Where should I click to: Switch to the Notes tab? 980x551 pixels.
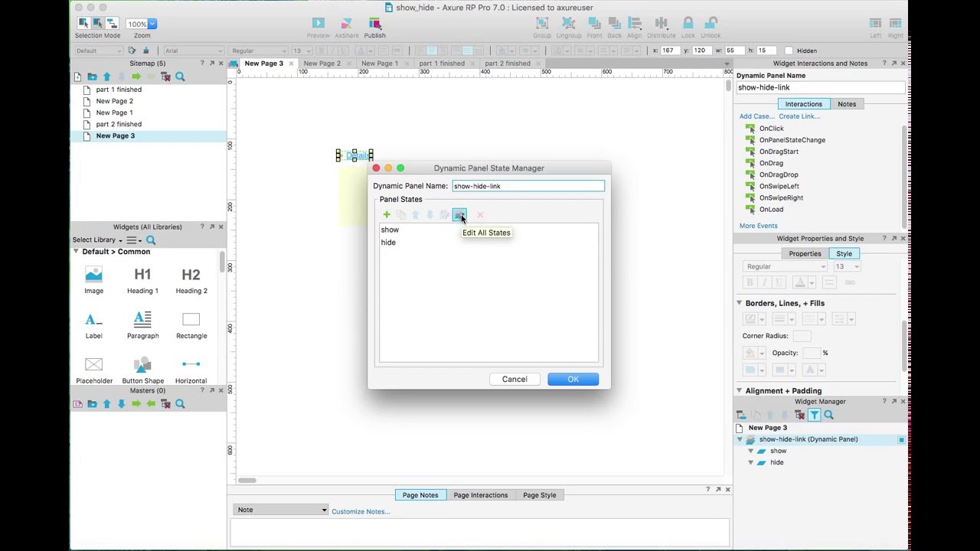846,103
